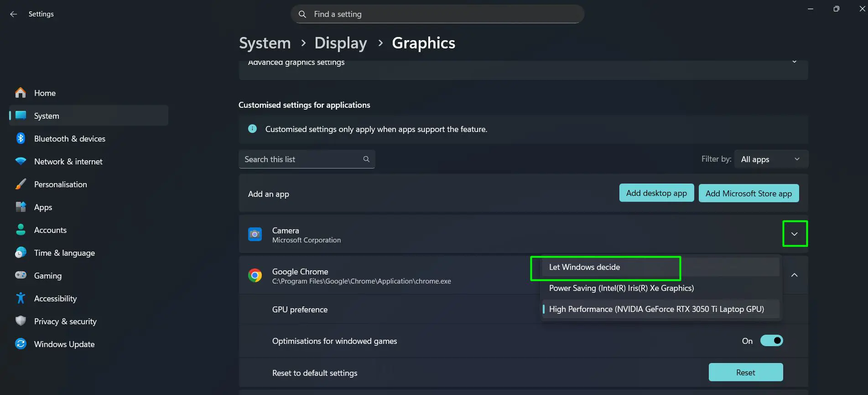Select System in the sidebar
The width and height of the screenshot is (868, 395).
(89, 116)
